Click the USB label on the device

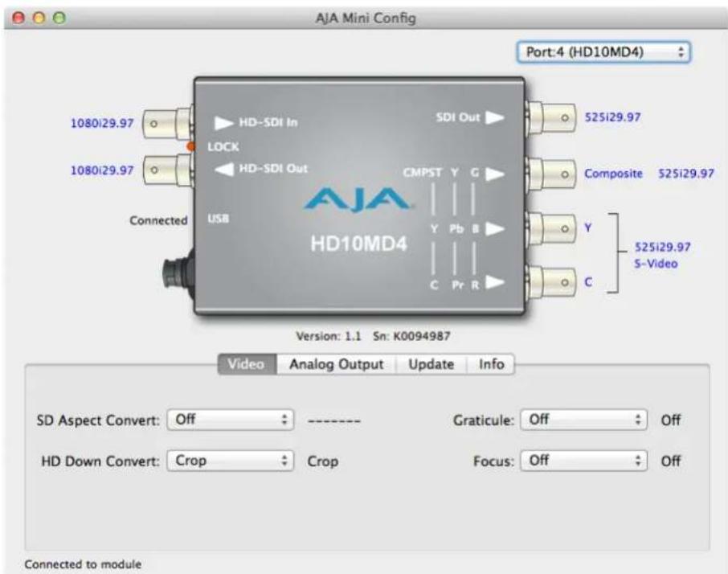(x=219, y=219)
